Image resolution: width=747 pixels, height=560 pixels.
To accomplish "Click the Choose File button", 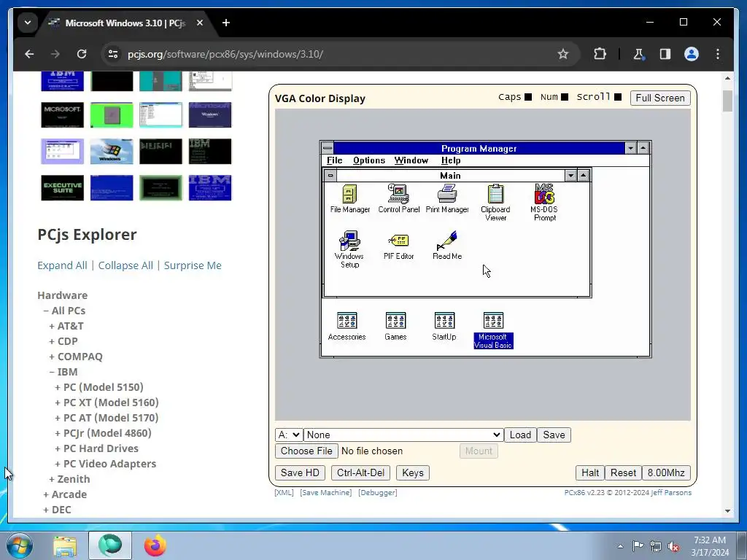I will 306,451.
